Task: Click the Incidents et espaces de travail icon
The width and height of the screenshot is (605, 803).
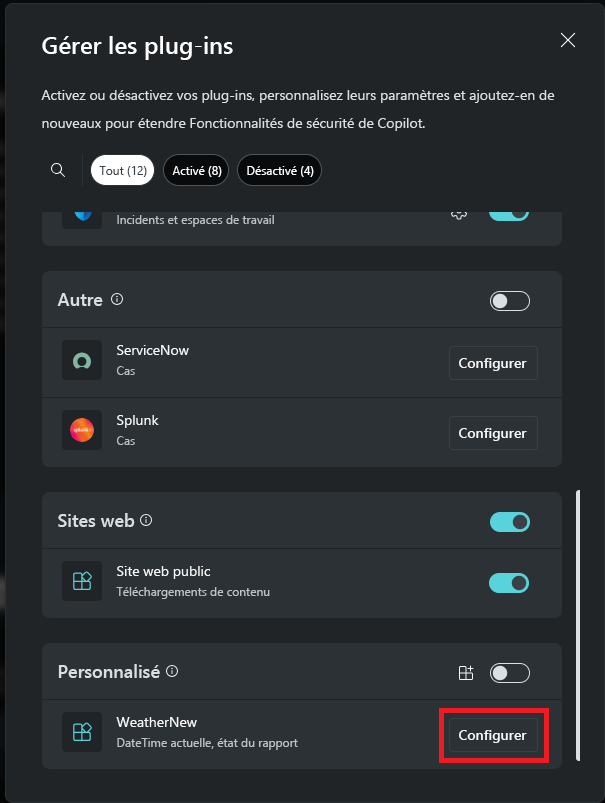Action: tap(81, 213)
